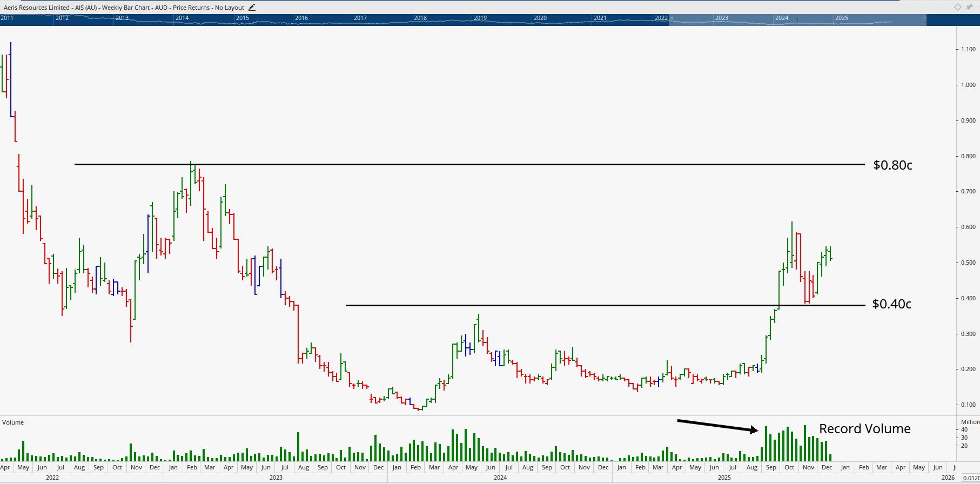Click the 0.600 price axis label

tap(968, 227)
